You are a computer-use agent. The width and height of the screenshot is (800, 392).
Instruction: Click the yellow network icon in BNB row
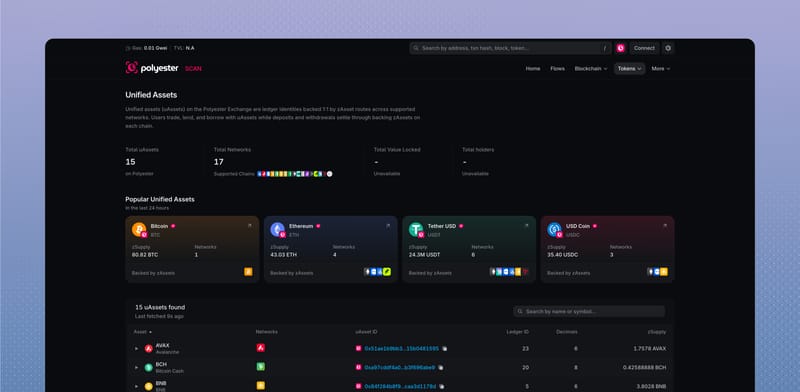(x=260, y=385)
